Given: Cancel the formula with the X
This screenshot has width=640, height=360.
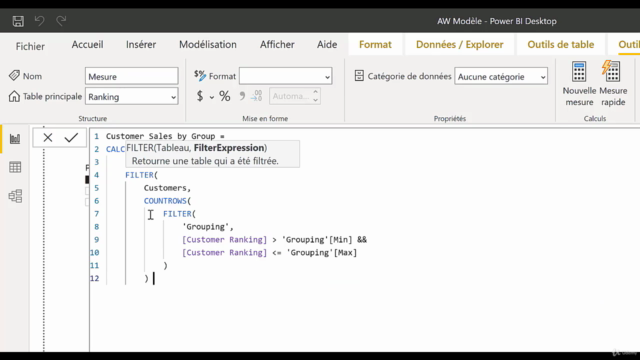Looking at the screenshot, I should click(48, 138).
